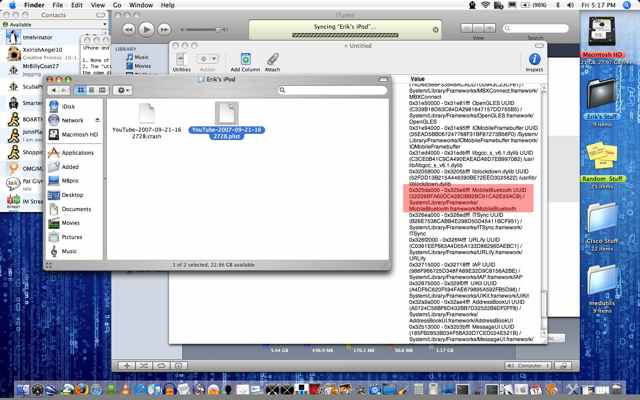Add a playlist with iTunes plus button
Image resolution: width=640 pixels, height=400 pixels.
pos(127,365)
